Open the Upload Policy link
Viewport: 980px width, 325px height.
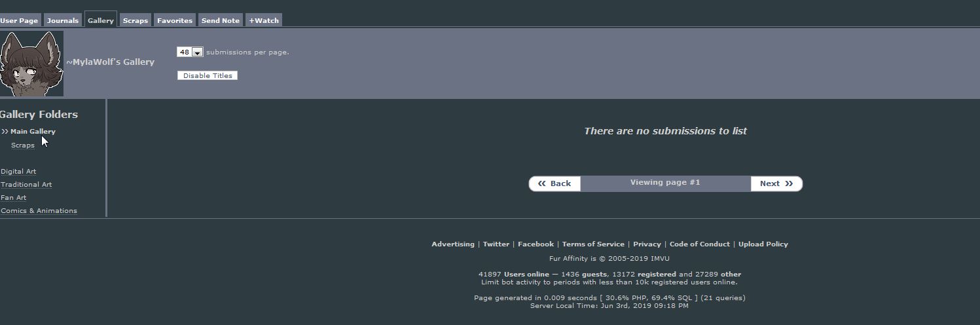click(x=763, y=244)
